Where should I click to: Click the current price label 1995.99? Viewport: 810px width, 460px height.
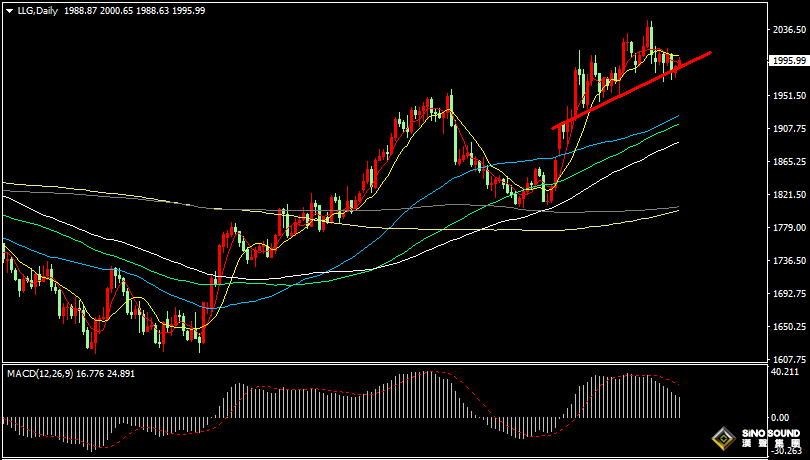tap(789, 61)
